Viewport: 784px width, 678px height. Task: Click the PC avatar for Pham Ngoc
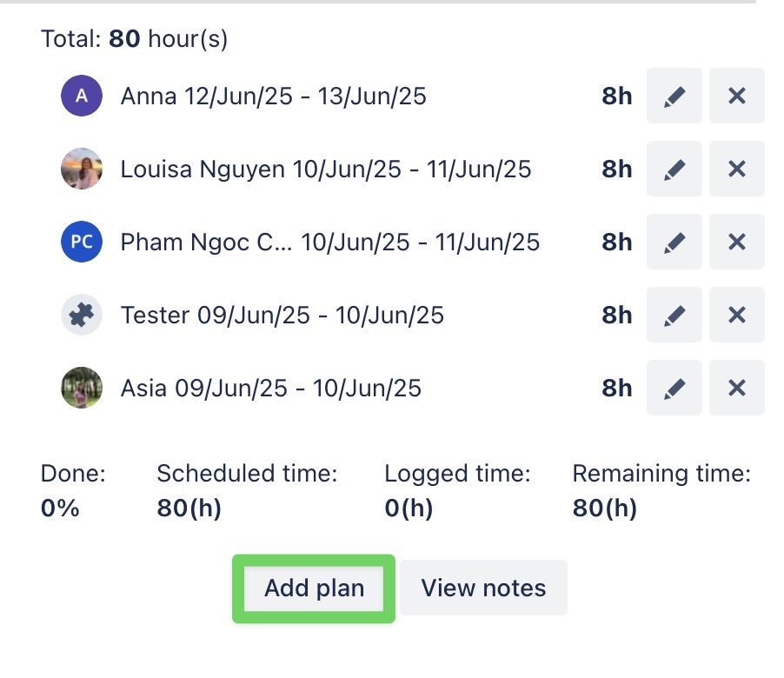82,242
